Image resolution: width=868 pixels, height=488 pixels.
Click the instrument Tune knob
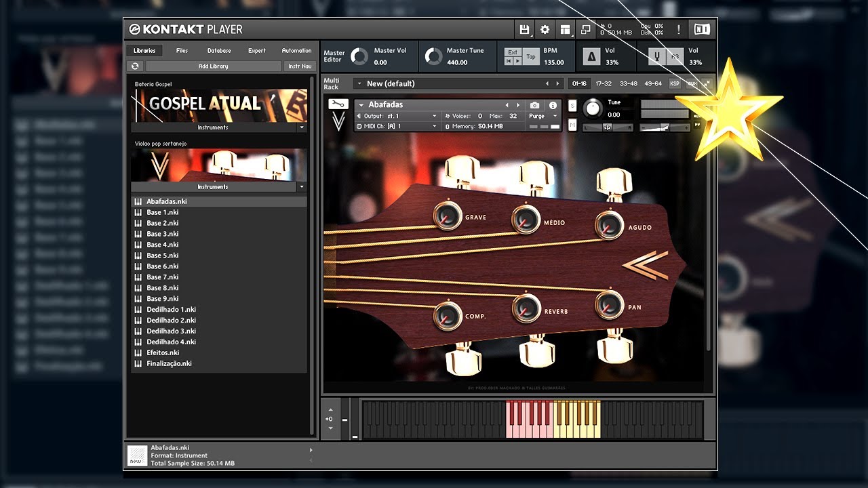click(593, 108)
